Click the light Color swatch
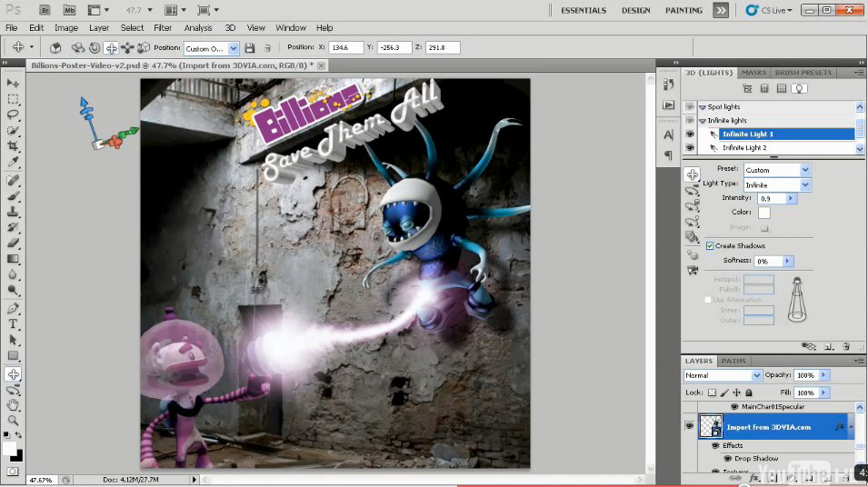 point(764,213)
